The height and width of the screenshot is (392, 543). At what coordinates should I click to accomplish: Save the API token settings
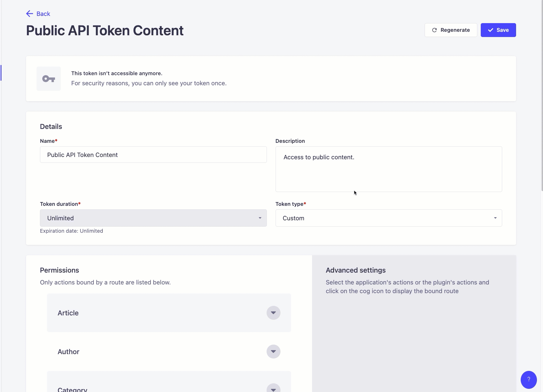(x=498, y=30)
